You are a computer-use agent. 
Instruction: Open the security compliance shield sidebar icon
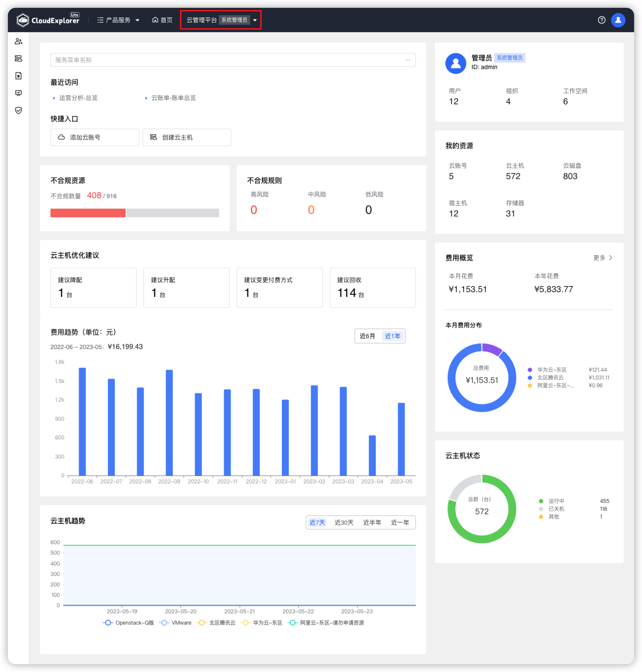tap(18, 110)
